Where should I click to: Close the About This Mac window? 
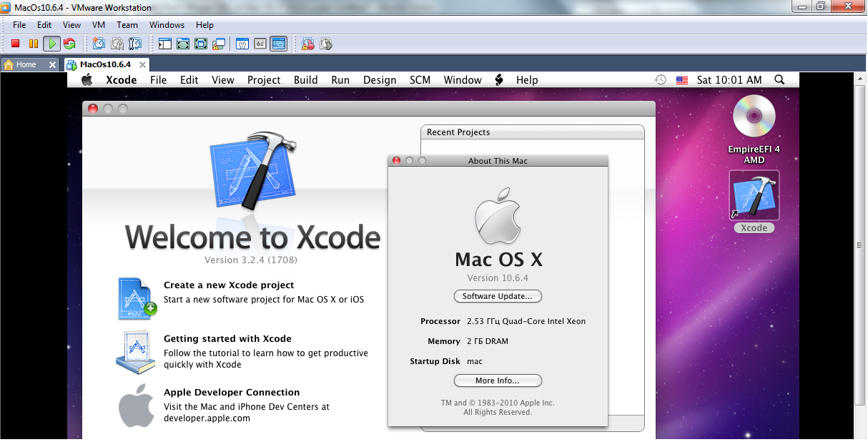(x=397, y=161)
